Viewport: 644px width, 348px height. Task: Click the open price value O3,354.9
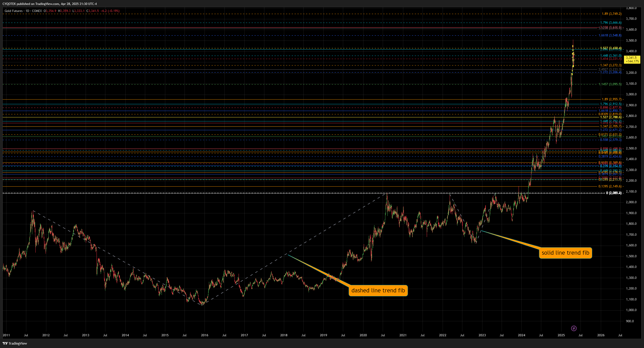pos(50,11)
